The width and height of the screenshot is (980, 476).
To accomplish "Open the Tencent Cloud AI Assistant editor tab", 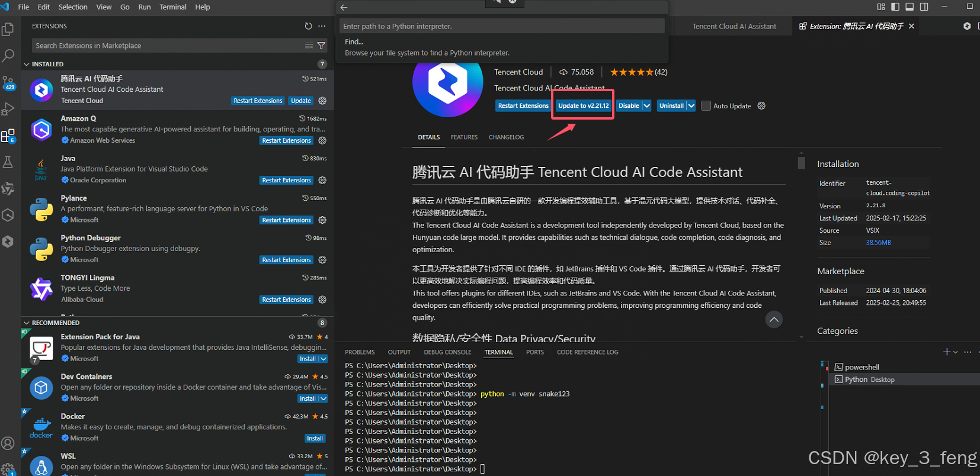I will pyautogui.click(x=734, y=26).
